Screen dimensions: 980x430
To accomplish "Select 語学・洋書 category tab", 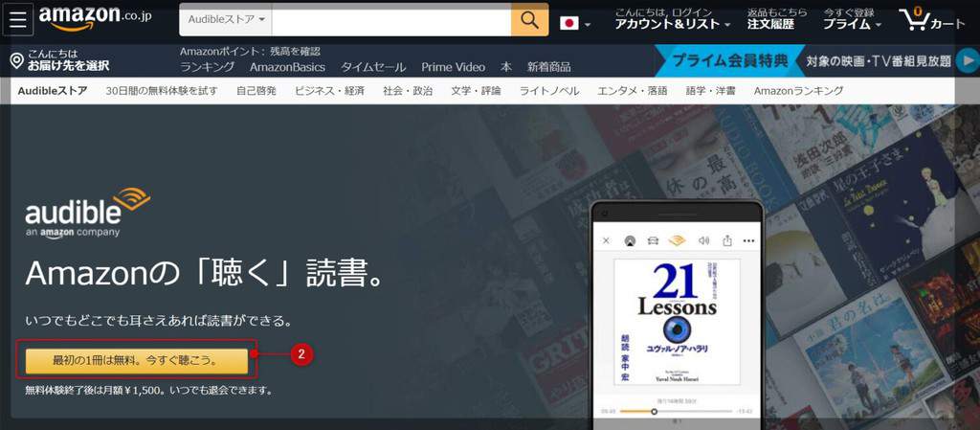I will tap(711, 91).
